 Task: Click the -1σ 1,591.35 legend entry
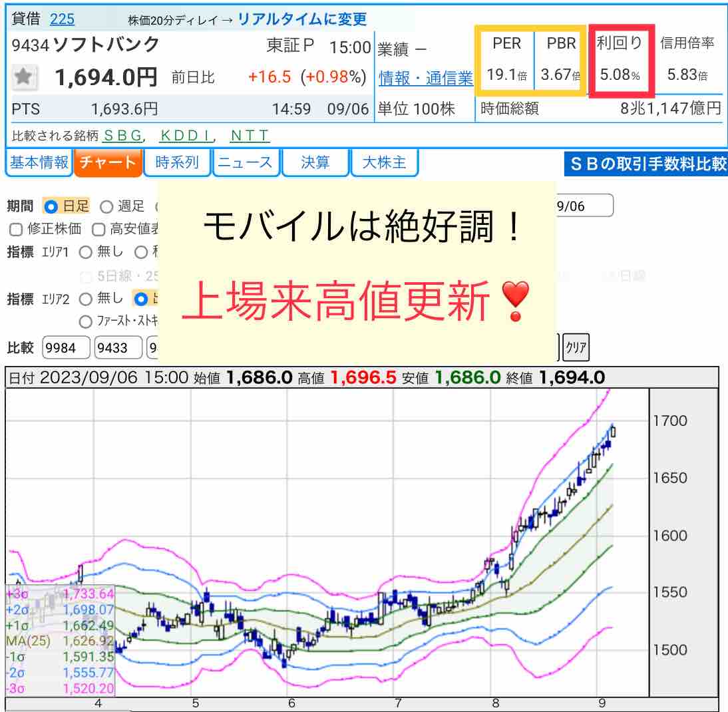click(60, 657)
